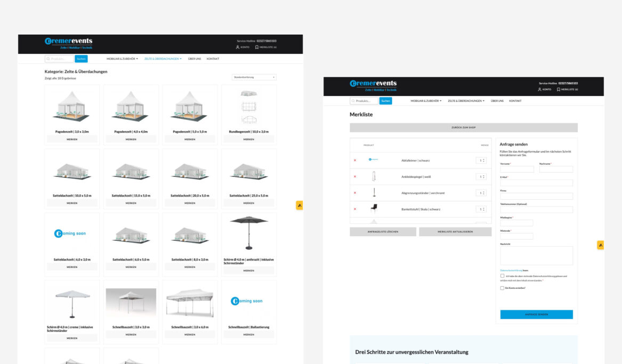
Task: Open Merkliste bookmark icon in category page header
Action: (257, 47)
